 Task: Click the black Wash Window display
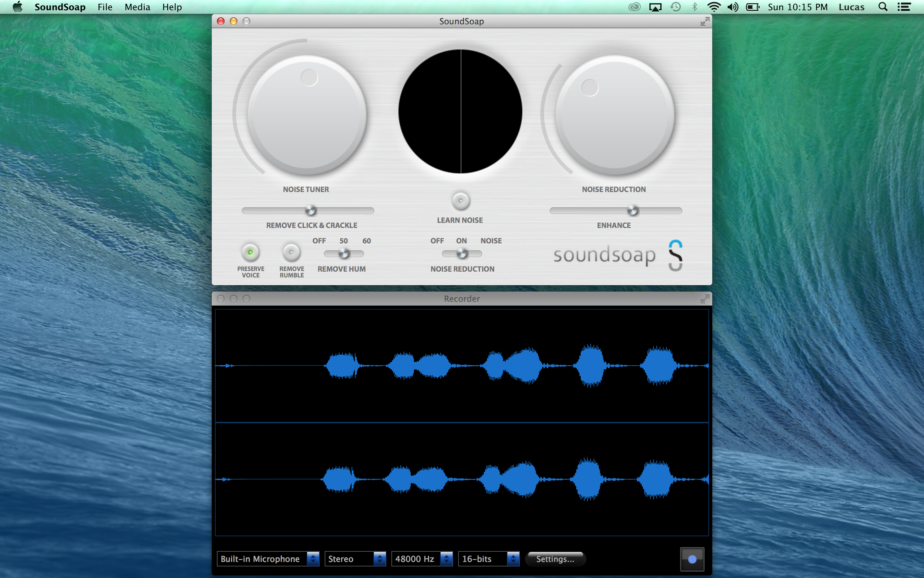460,111
